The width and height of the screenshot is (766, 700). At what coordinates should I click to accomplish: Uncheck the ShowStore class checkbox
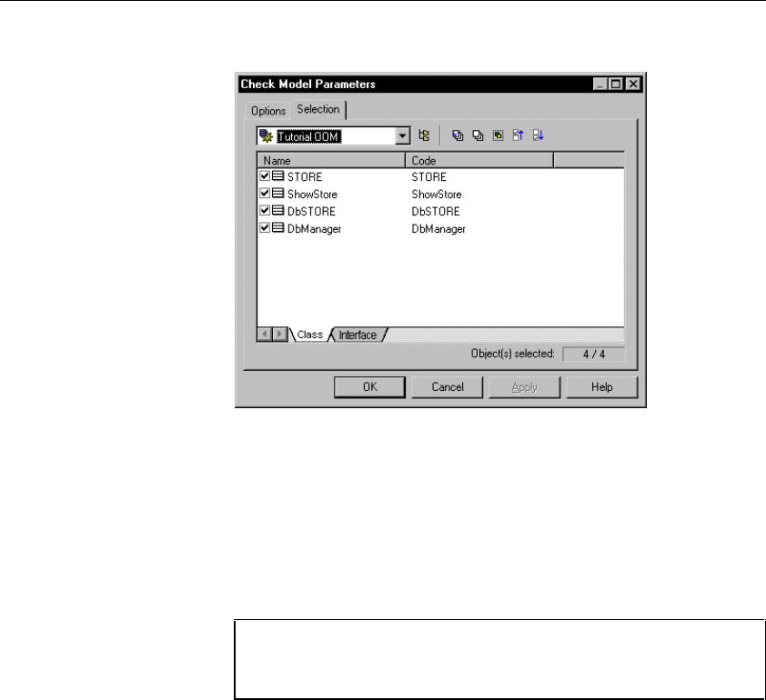(x=265, y=194)
